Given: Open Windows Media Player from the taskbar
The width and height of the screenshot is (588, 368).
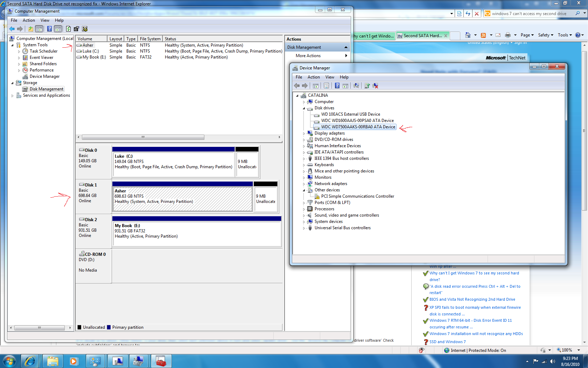Looking at the screenshot, I should (74, 361).
